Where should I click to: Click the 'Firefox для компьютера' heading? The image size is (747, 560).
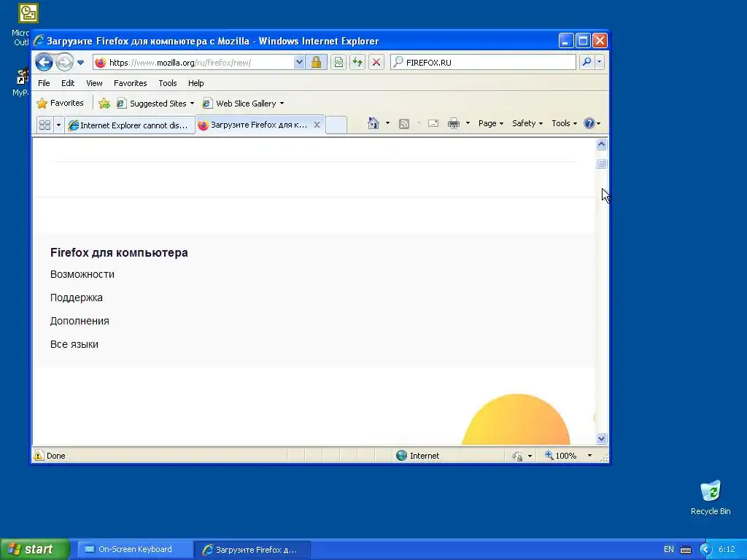coord(119,252)
